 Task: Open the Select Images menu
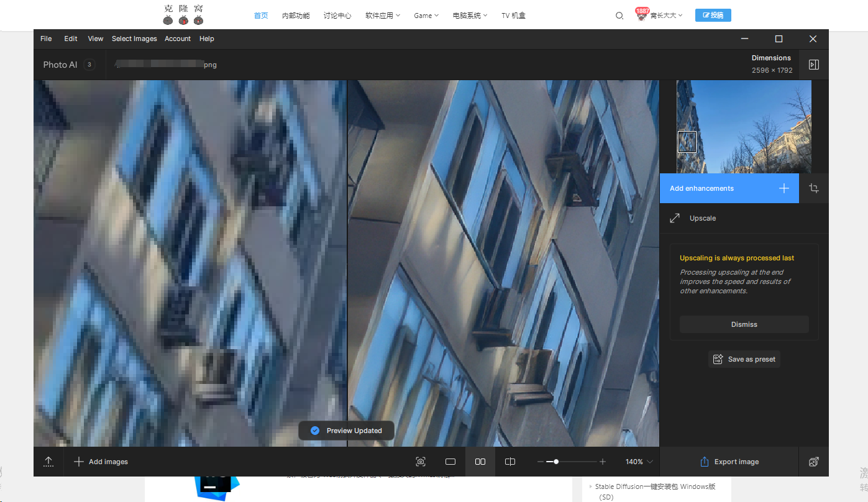tap(134, 39)
